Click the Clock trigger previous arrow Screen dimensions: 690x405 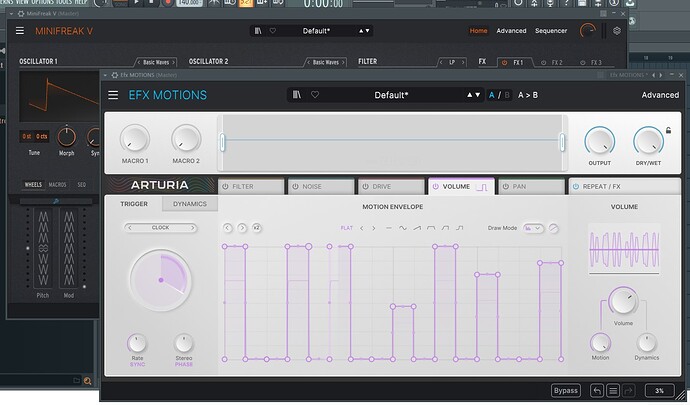(x=129, y=228)
